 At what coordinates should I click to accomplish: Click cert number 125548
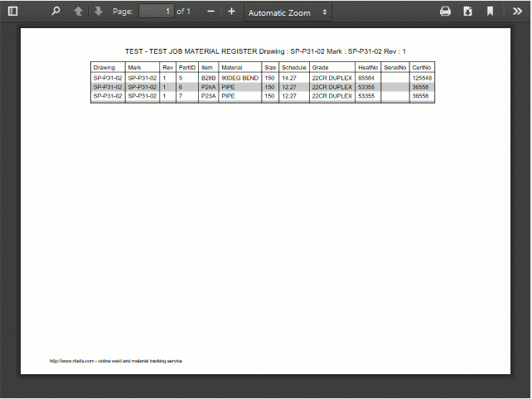pos(422,78)
